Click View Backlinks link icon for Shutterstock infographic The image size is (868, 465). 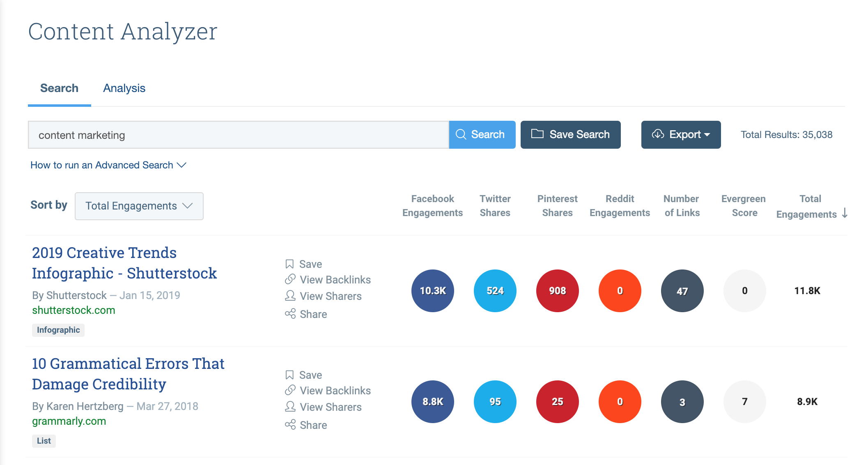click(x=290, y=279)
